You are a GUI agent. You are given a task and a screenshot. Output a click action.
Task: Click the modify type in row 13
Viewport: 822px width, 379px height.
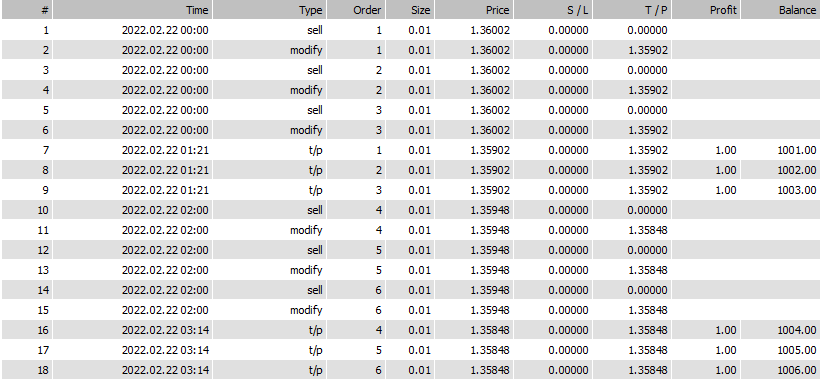click(306, 270)
